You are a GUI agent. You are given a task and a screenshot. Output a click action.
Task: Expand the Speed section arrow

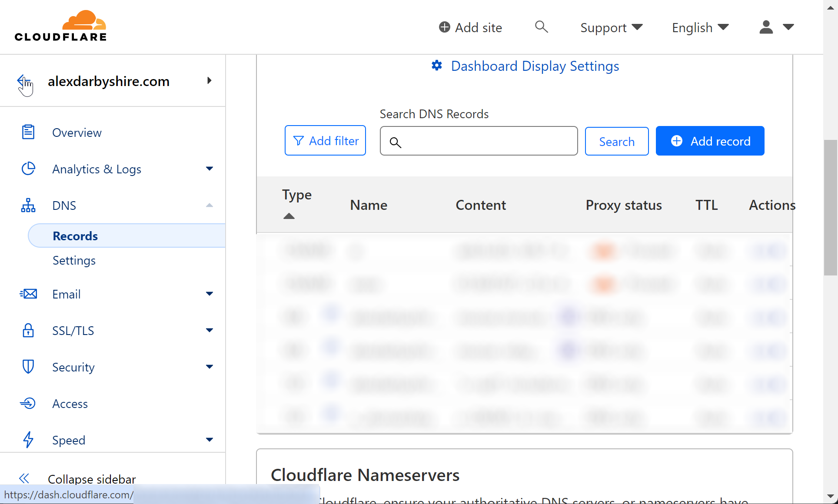pos(209,440)
